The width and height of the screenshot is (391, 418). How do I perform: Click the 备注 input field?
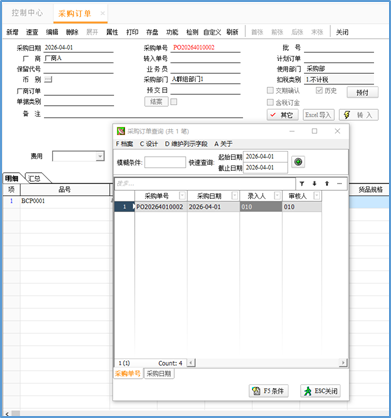click(143, 114)
